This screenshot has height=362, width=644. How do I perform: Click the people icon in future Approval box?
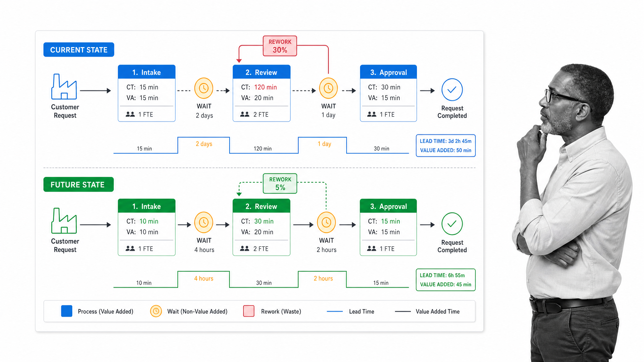pyautogui.click(x=372, y=249)
